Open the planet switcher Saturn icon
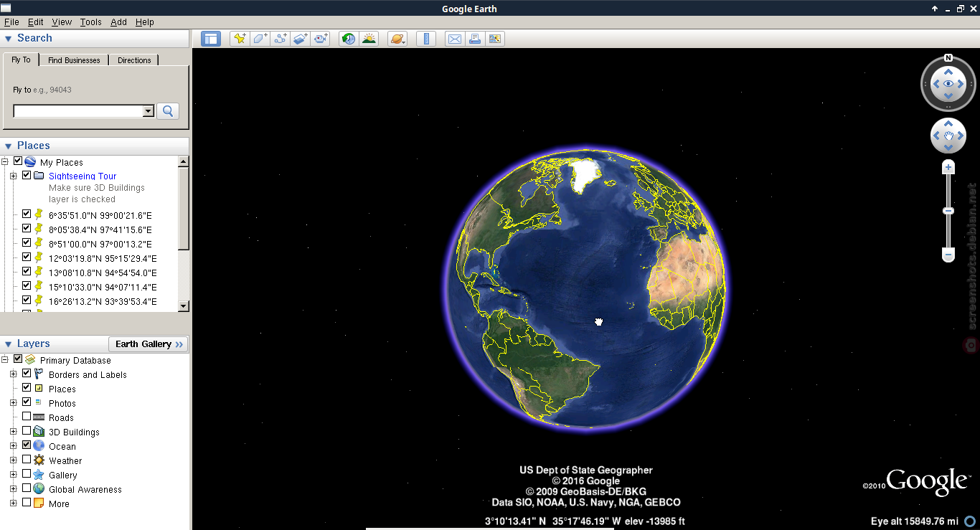Image resolution: width=980 pixels, height=530 pixels. tap(397, 39)
